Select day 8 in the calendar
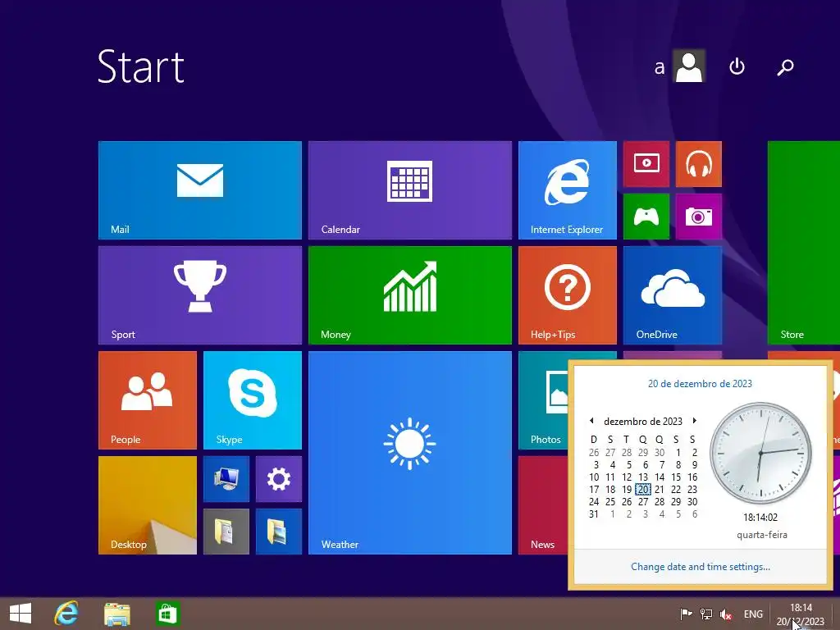Image resolution: width=840 pixels, height=630 pixels. 678,465
